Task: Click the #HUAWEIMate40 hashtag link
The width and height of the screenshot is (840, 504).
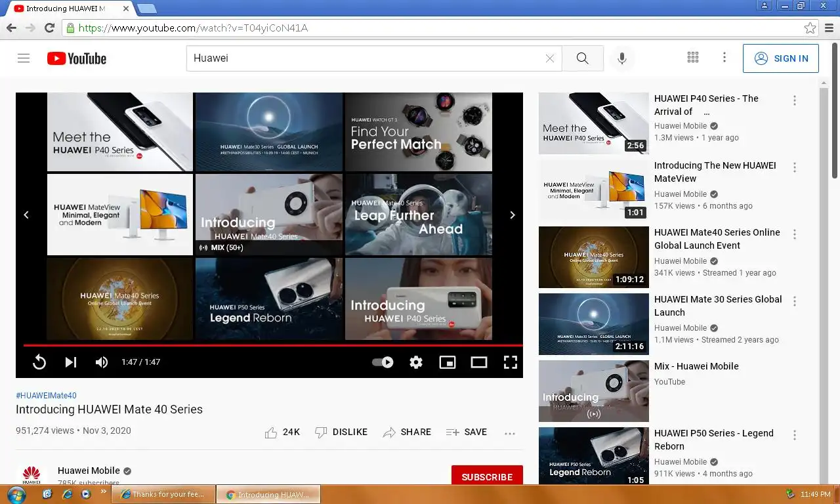Action: (46, 396)
